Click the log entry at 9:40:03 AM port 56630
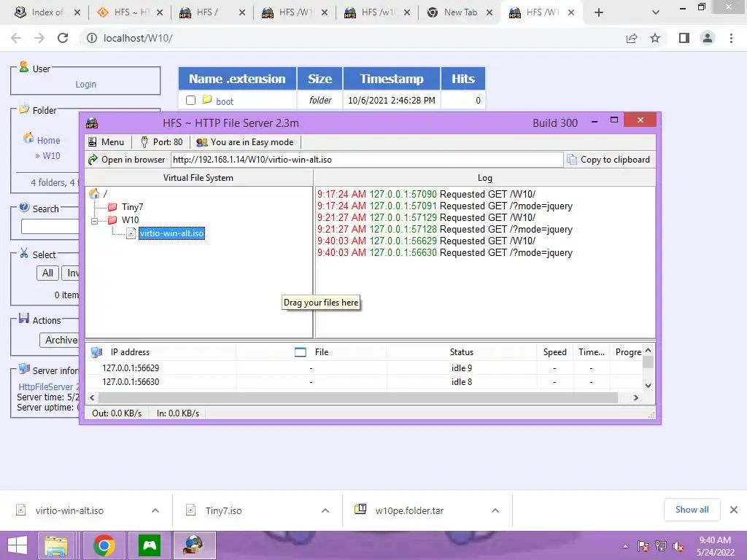 coord(445,253)
